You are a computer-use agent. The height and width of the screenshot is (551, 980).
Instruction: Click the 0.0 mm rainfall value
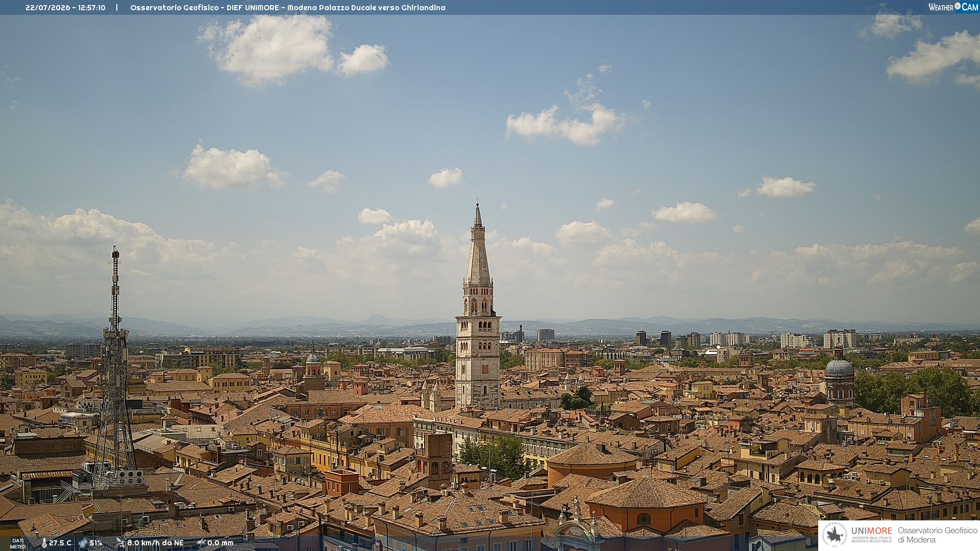click(x=220, y=543)
